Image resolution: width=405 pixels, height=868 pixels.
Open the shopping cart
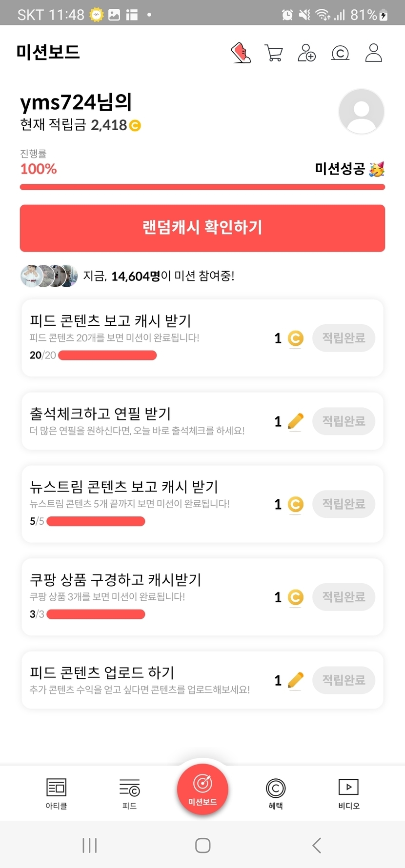click(274, 53)
